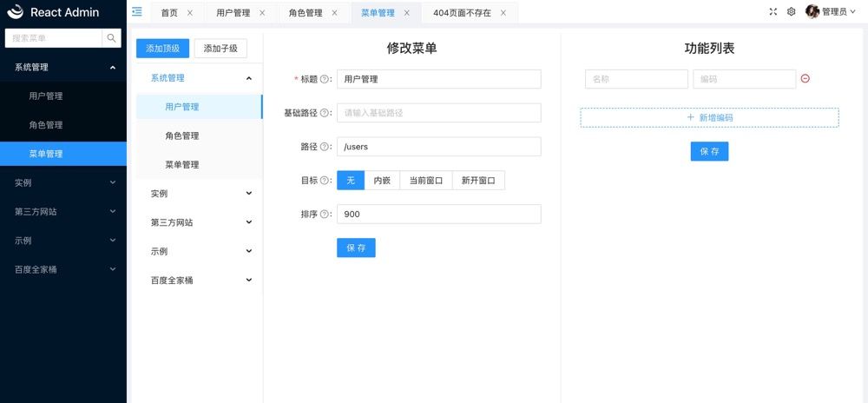Collapse the sidebar using menu fold icon
The height and width of the screenshot is (403, 868).
click(x=137, y=11)
